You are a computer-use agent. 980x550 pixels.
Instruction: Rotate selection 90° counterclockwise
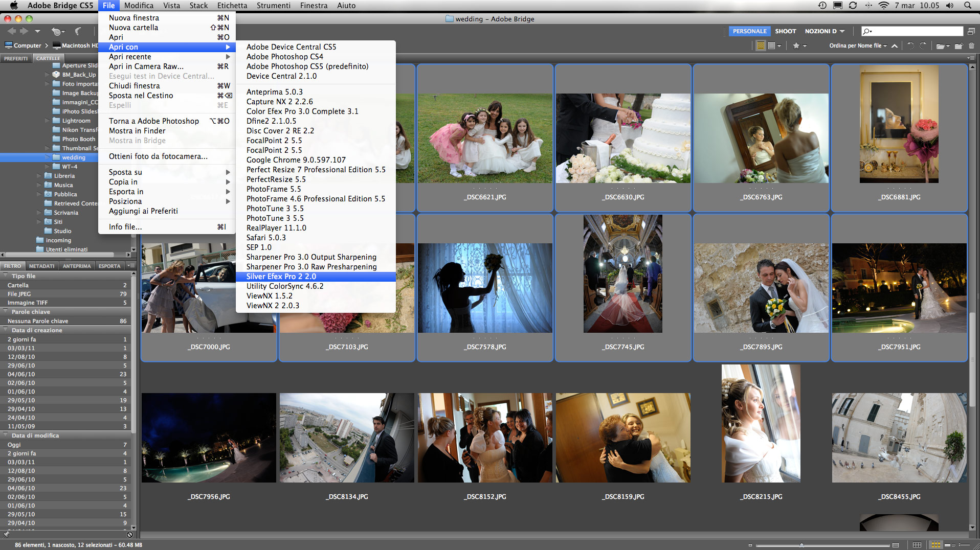[910, 45]
